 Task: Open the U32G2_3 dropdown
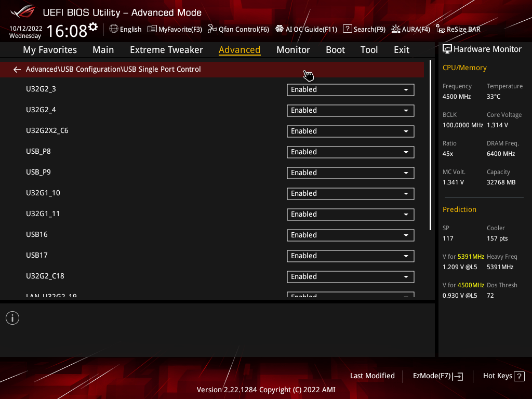click(x=351, y=90)
